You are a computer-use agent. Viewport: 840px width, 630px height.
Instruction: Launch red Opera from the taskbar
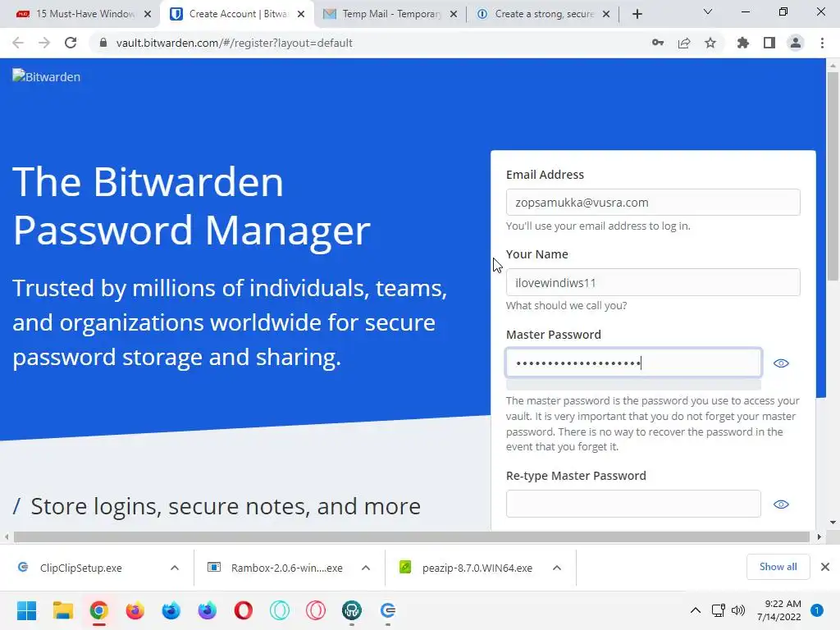click(x=243, y=610)
